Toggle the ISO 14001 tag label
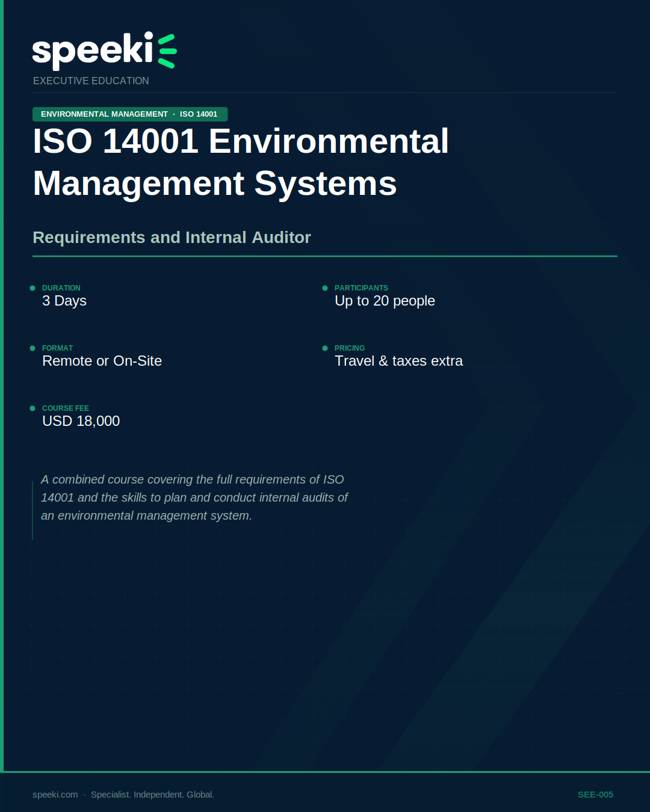Screen dimensions: 650x812 [199, 114]
